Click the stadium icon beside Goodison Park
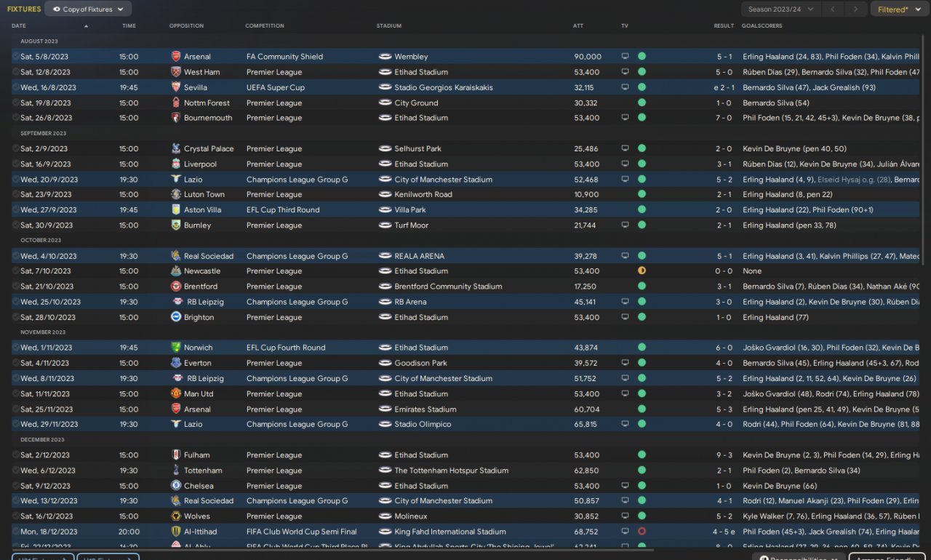Screen dimensions: 931x560 pyautogui.click(x=385, y=363)
